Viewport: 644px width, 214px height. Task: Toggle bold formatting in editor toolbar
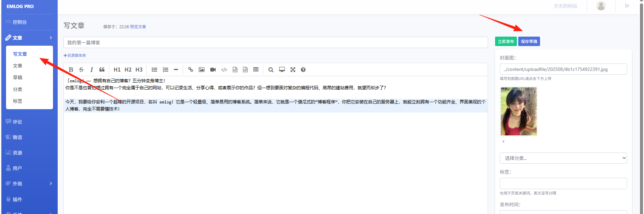71,70
